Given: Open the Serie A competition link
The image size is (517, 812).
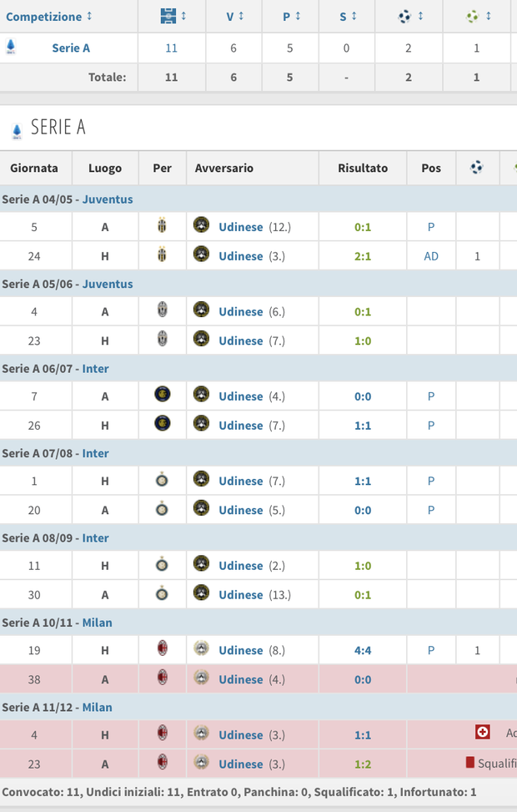Looking at the screenshot, I should [x=70, y=48].
